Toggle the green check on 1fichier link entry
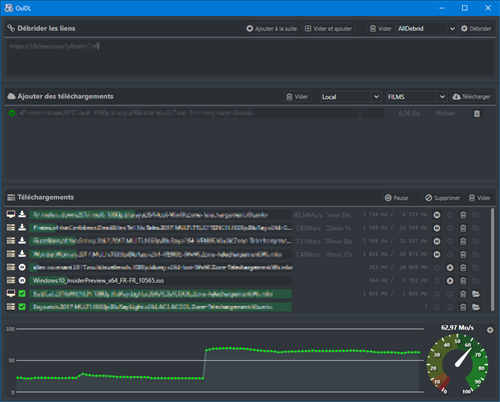500x402 pixels. (x=12, y=113)
